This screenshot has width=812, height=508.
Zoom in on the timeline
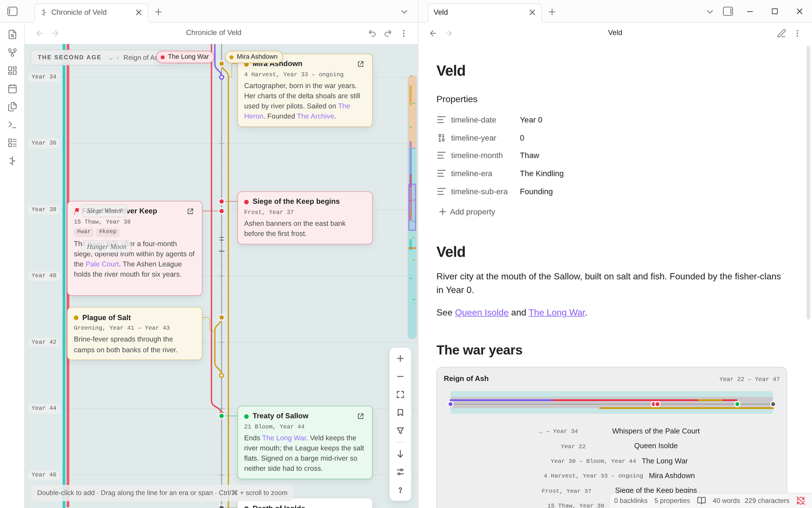[400, 359]
